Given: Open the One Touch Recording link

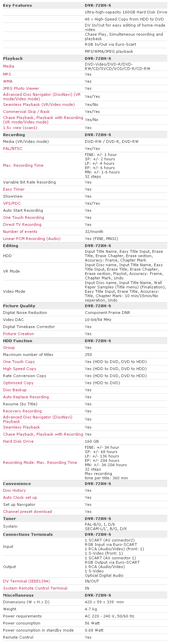Looking at the screenshot, I should click(x=24, y=217).
